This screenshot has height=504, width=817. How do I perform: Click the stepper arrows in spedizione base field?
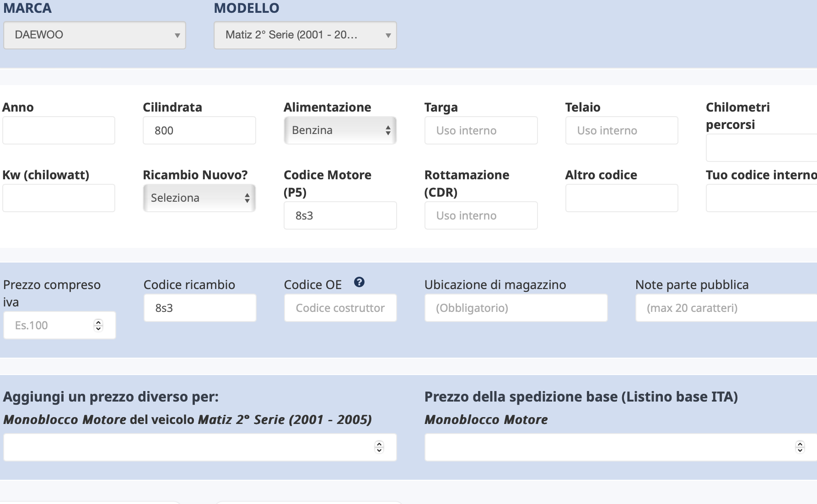click(800, 447)
